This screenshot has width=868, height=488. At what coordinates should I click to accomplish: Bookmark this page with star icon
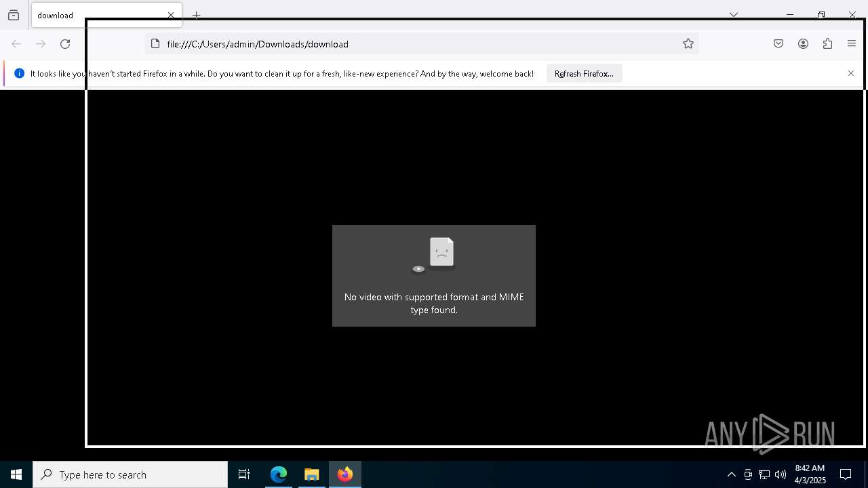point(688,44)
